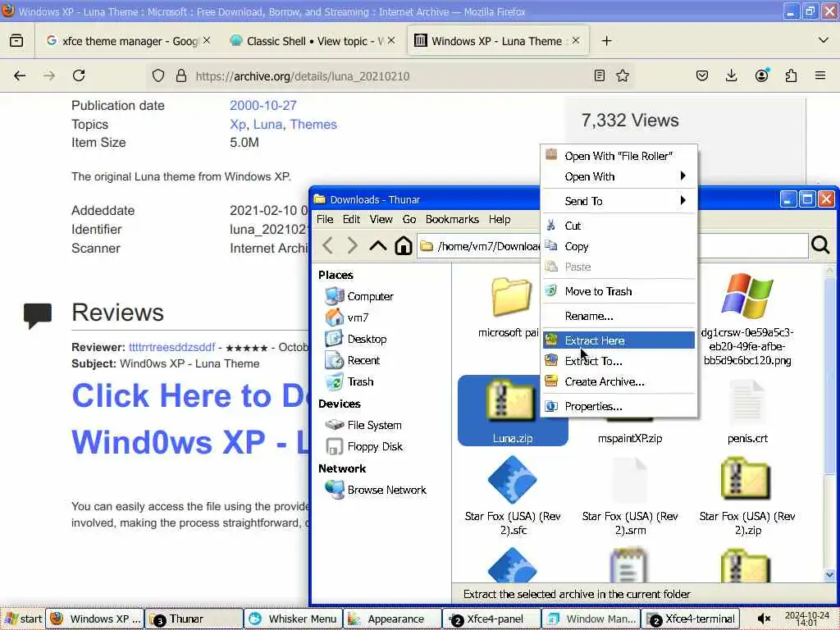This screenshot has width=840, height=630.
Task: Choose Move to Trash
Action: point(619,291)
